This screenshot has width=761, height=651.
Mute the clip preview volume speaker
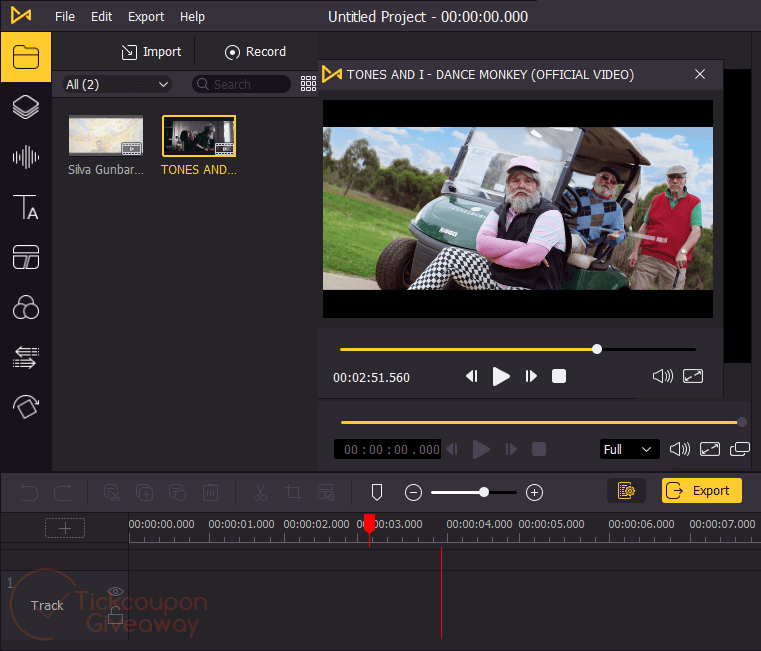[x=662, y=376]
